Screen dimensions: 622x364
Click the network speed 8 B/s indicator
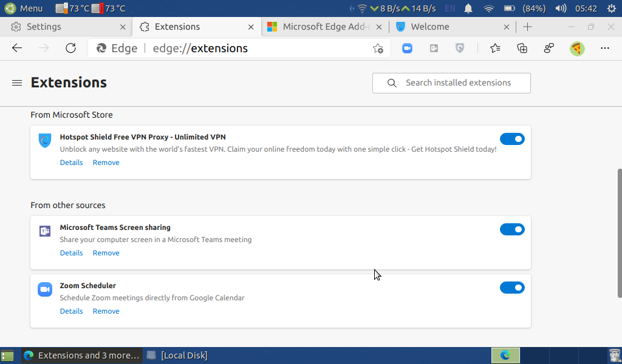pyautogui.click(x=384, y=8)
